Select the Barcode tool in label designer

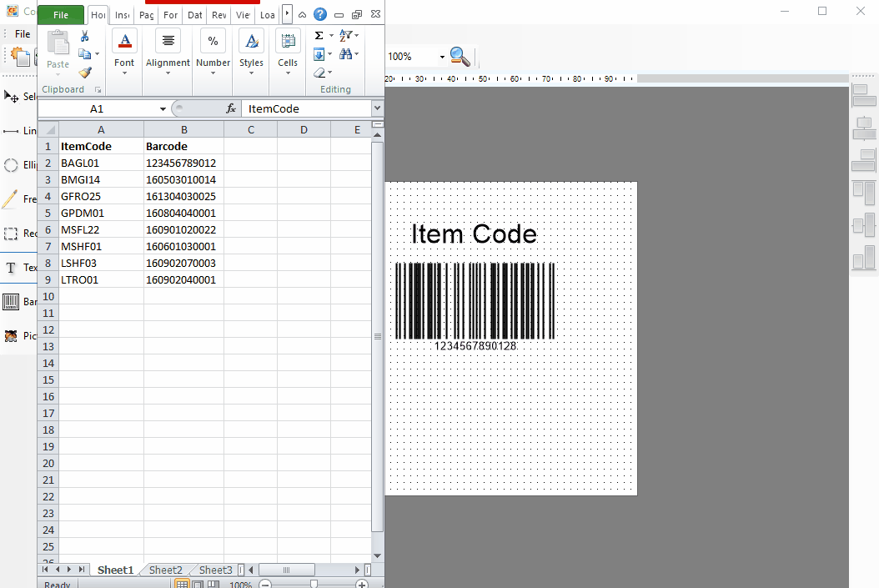click(x=20, y=302)
